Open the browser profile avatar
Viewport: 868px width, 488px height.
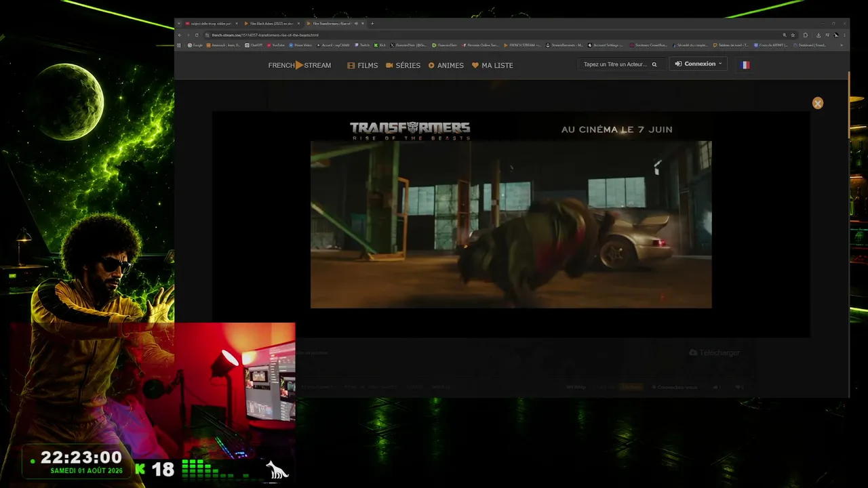pyautogui.click(x=836, y=35)
